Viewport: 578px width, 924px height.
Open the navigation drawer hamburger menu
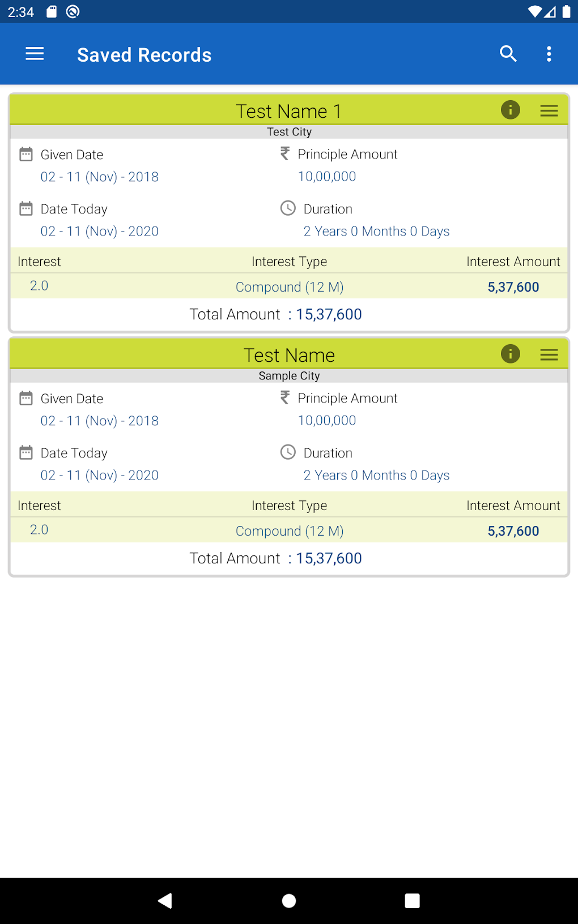(35, 54)
